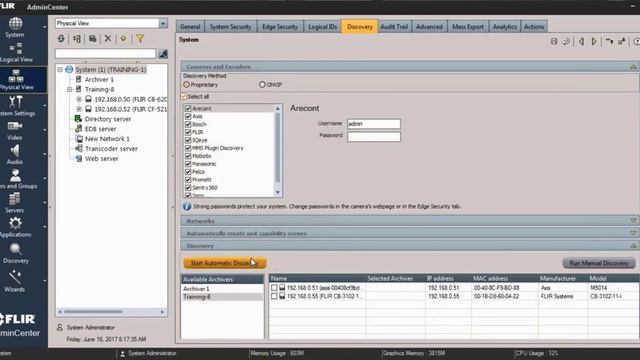Open the Discovery sidebar icon
Screen dimensions: 640x360
(16, 253)
